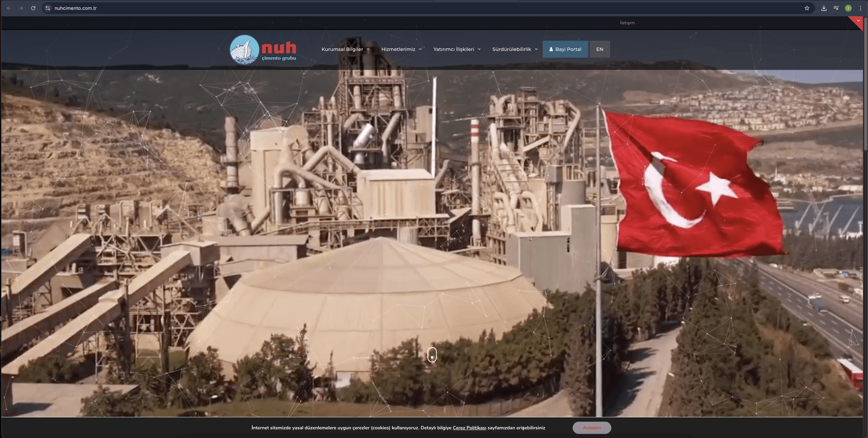This screenshot has width=868, height=438.
Task: Accept cookies with the Anladım button
Action: coord(592,427)
